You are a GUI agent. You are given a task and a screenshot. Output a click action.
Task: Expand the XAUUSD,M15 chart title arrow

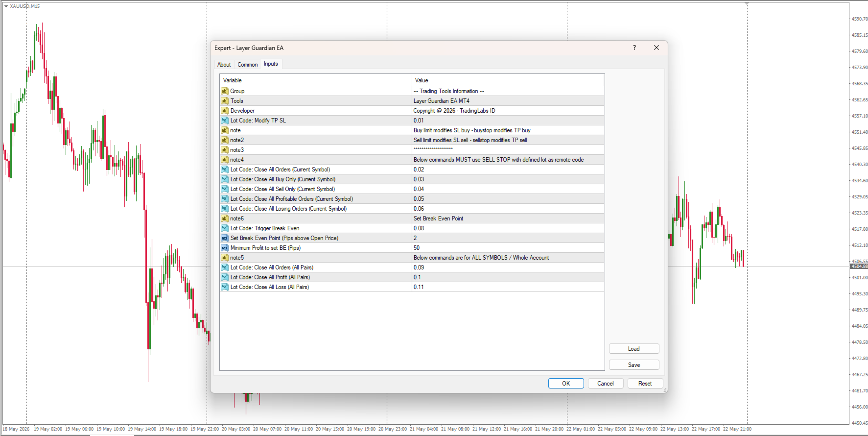tap(6, 6)
